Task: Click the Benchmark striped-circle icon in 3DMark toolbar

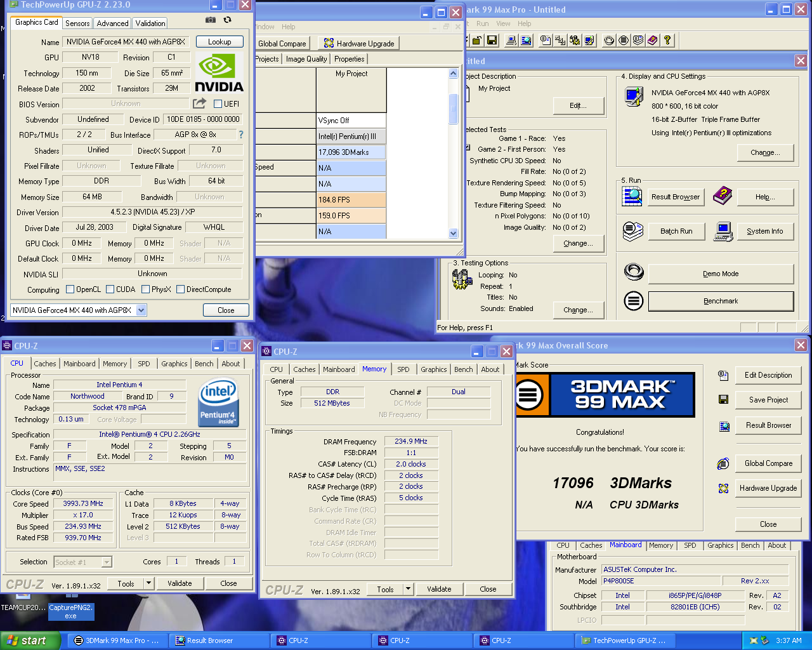Action: click(x=624, y=40)
